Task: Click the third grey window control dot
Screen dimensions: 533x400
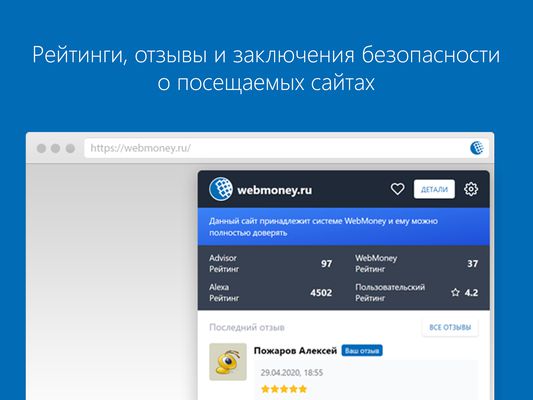Action: (x=70, y=149)
